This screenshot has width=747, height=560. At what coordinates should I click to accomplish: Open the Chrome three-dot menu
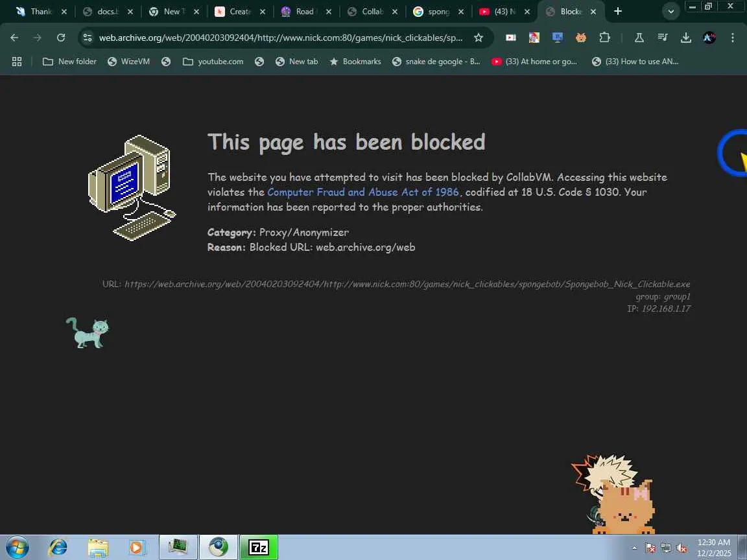[x=733, y=38]
